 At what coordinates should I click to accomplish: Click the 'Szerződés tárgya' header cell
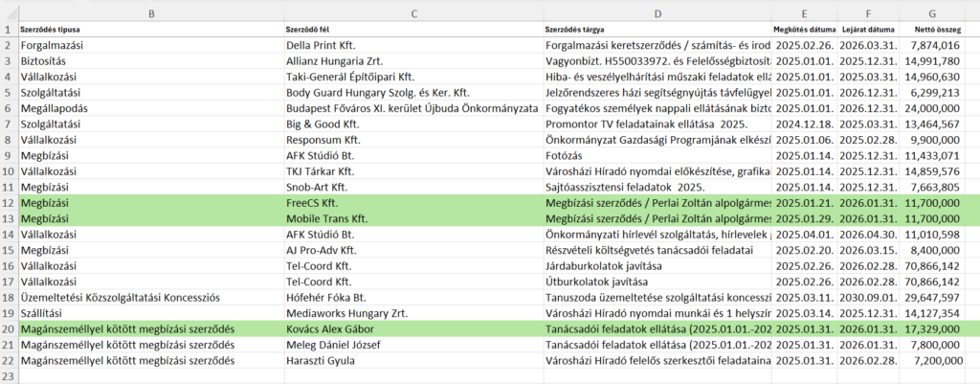tap(657, 29)
